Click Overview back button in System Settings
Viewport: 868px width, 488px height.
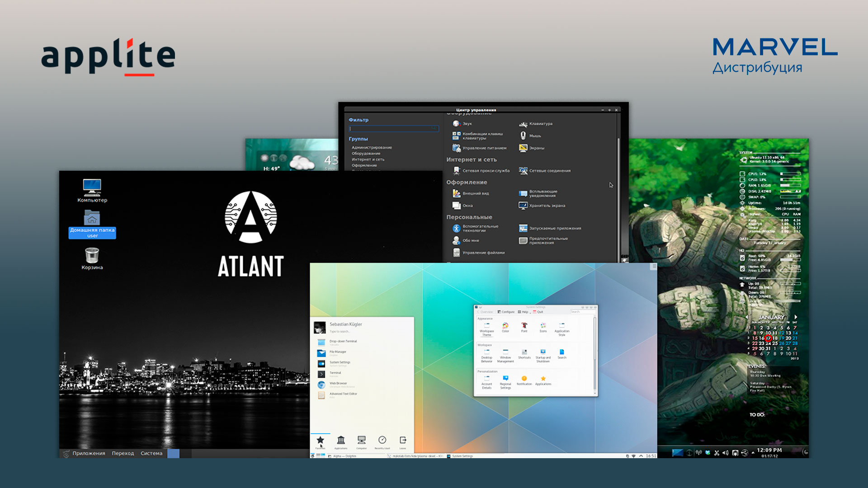[x=485, y=312]
